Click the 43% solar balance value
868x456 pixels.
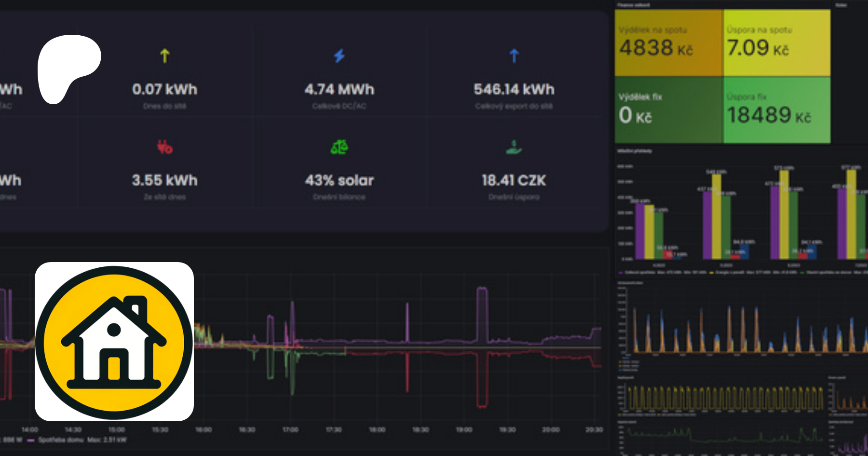click(x=339, y=180)
